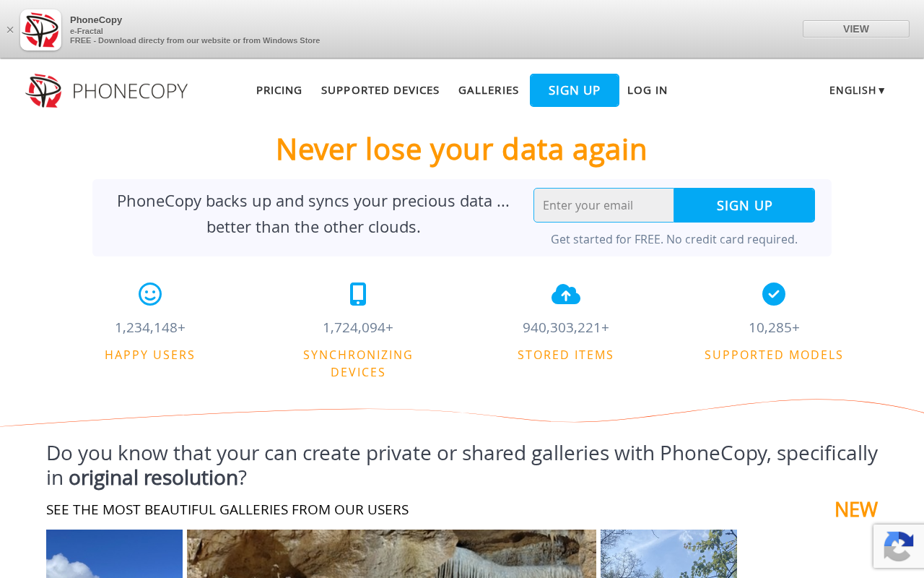Screen dimensions: 924x578
Task: Click the VIEW button in app banner
Action: coord(856,29)
